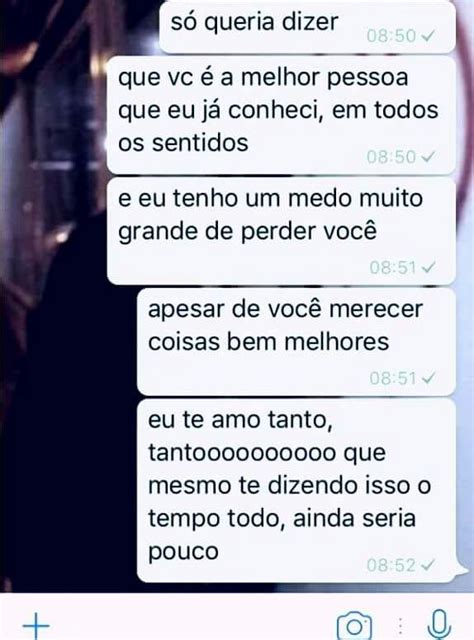Tap the 08:50 timestamp on first message
Viewport: 474px width, 640px height.
391,36
